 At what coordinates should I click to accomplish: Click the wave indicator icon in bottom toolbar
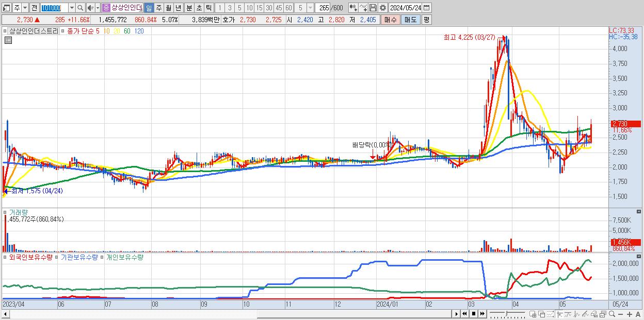pos(577,314)
